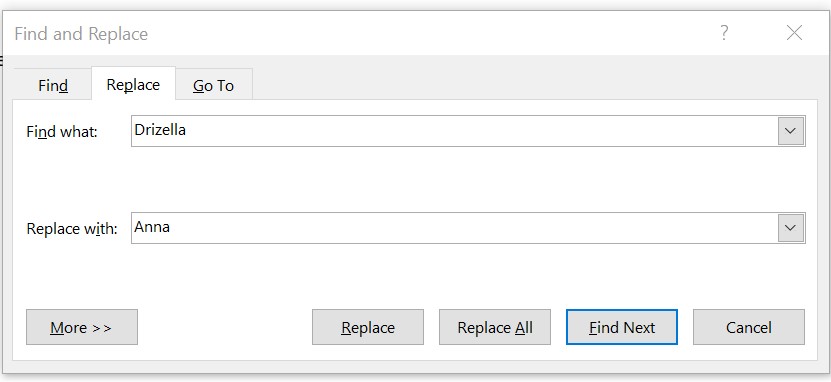Expand more search options with More >>

pyautogui.click(x=82, y=327)
